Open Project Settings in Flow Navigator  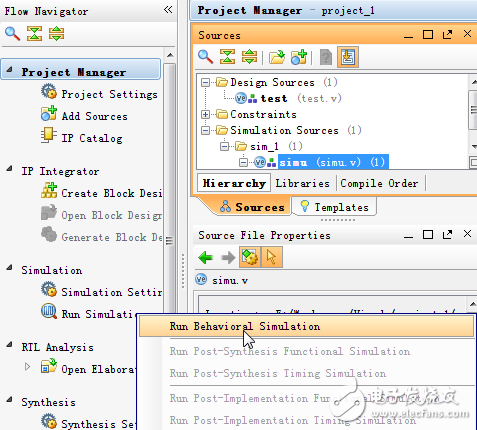[x=109, y=94]
